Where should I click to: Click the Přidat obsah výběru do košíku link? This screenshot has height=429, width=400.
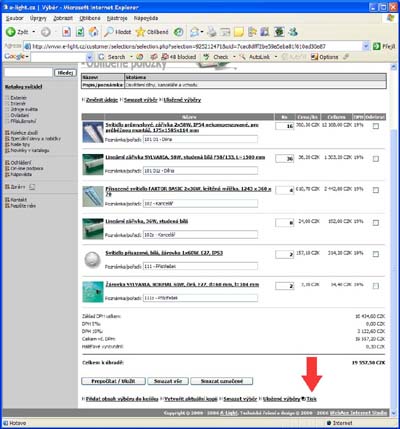coord(122,399)
